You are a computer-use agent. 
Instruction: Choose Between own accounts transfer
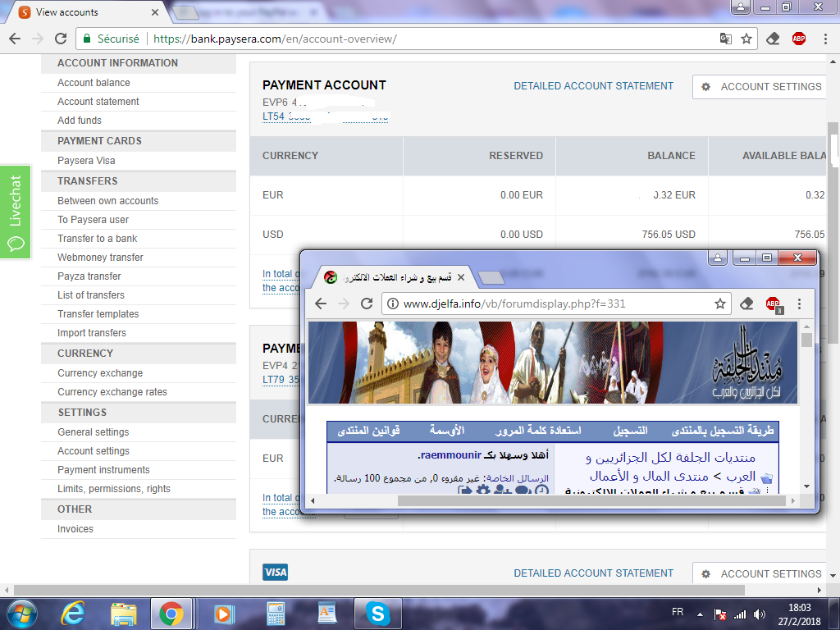(x=107, y=200)
